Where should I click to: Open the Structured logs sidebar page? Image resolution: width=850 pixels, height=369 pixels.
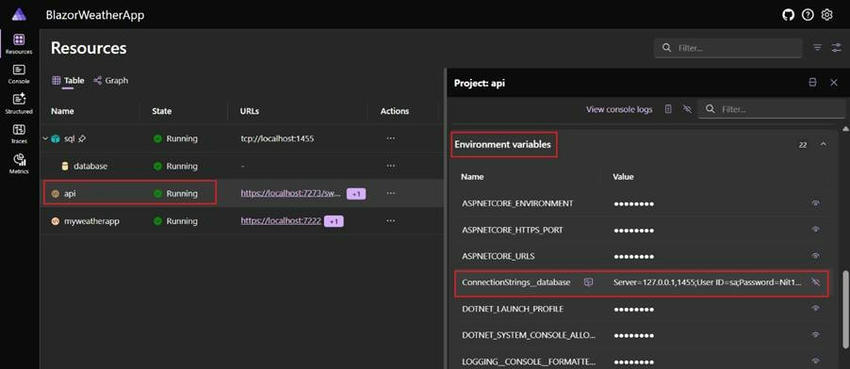(19, 103)
